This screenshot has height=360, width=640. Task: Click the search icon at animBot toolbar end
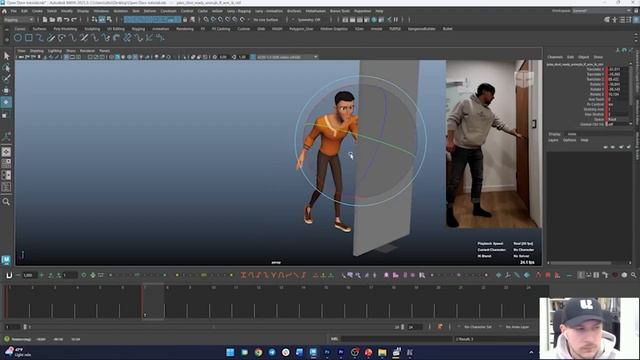pyautogui.click(x=633, y=276)
